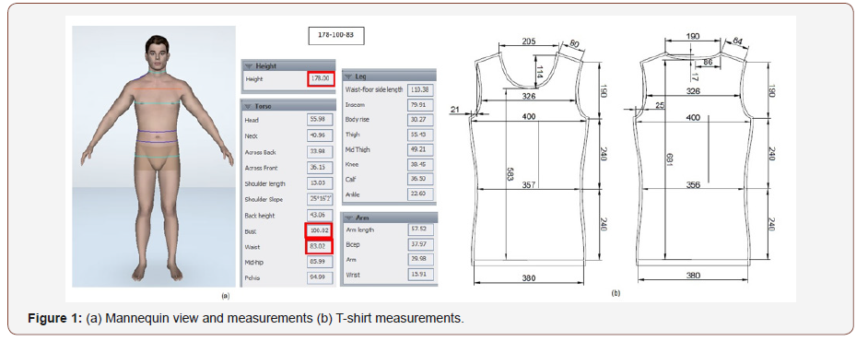Select the Across Front value field
The height and width of the screenshot is (341, 868).
(x=320, y=168)
